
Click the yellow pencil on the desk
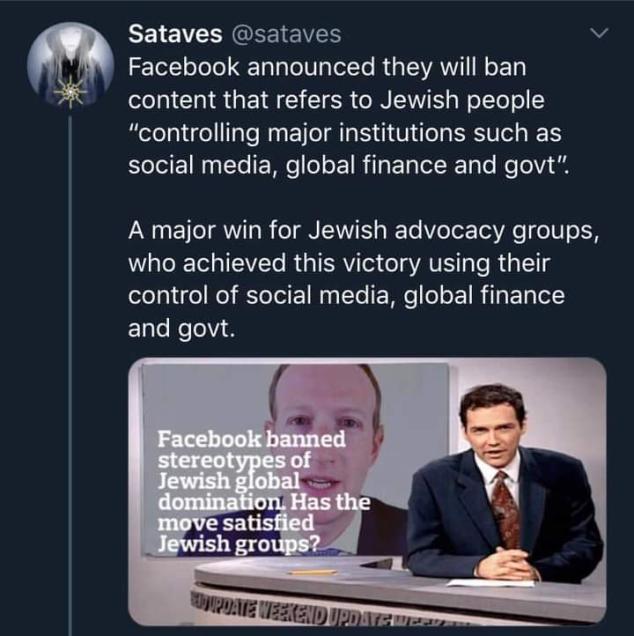point(314,572)
